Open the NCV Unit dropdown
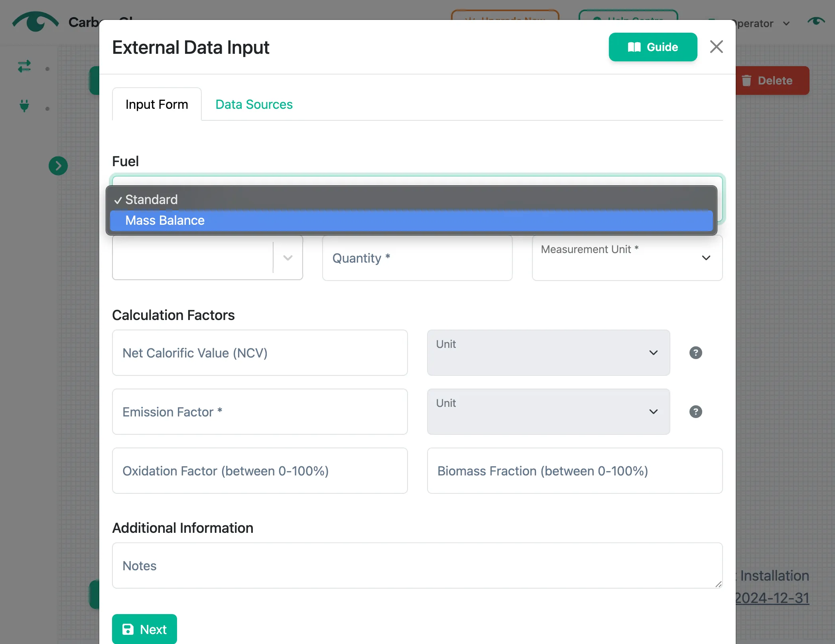Viewport: 835px width, 644px height. point(548,353)
